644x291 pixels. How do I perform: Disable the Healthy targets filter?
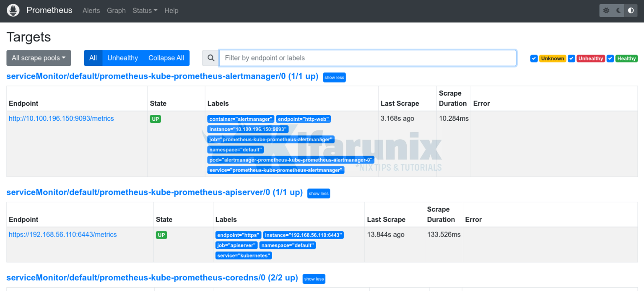pyautogui.click(x=610, y=58)
